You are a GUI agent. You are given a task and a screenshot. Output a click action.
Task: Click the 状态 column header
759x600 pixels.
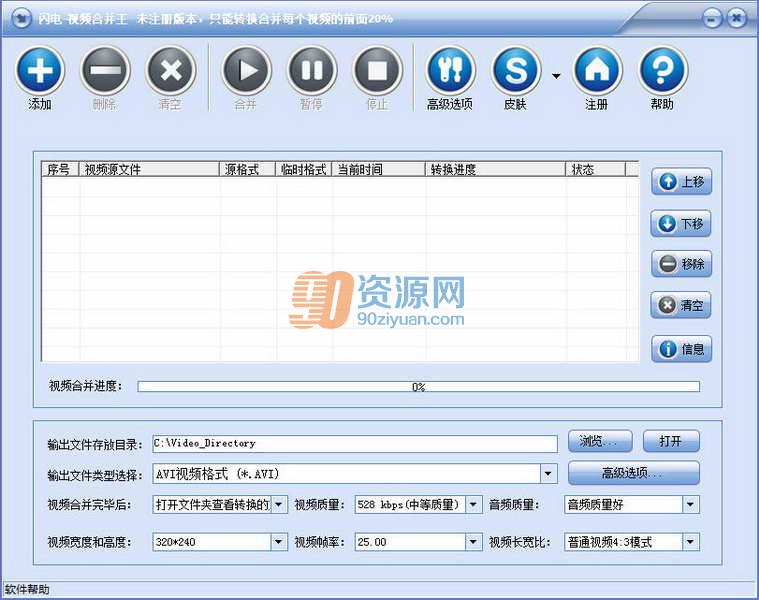tap(596, 169)
